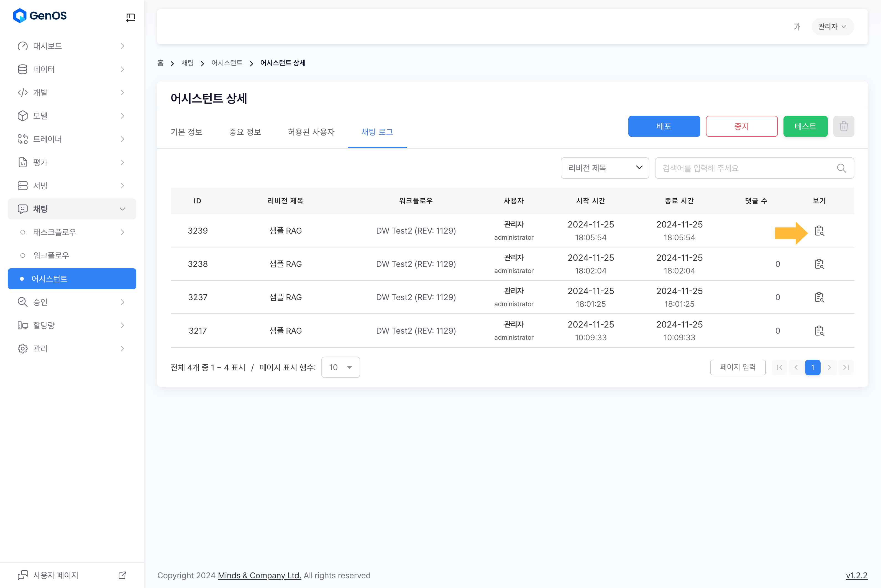Click the search magnifier icon
The width and height of the screenshot is (881, 588).
click(x=841, y=168)
